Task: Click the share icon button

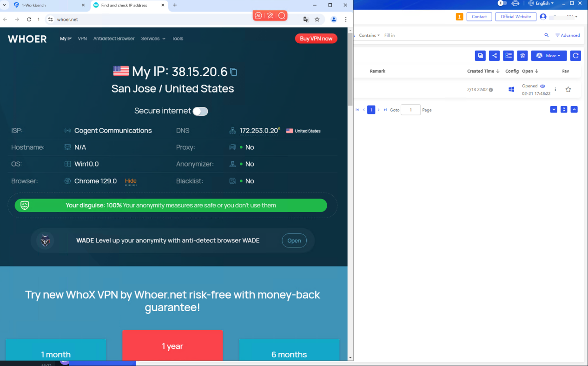Action: pos(495,56)
